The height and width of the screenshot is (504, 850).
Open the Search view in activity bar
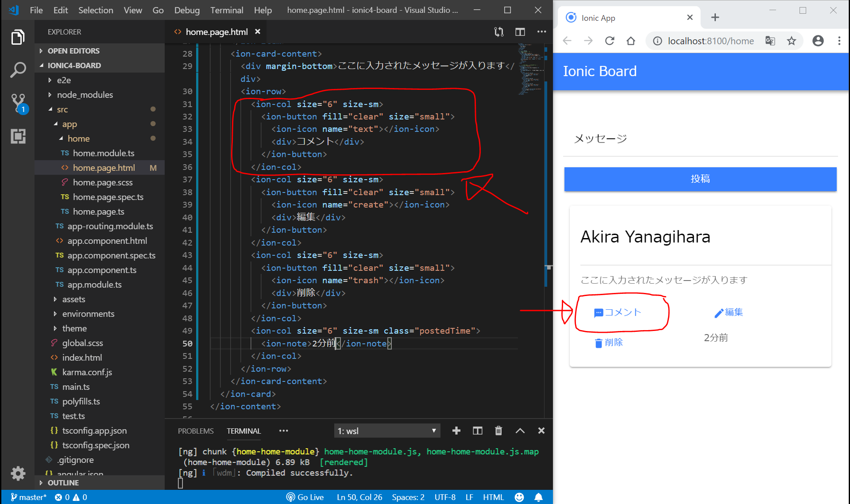(18, 70)
